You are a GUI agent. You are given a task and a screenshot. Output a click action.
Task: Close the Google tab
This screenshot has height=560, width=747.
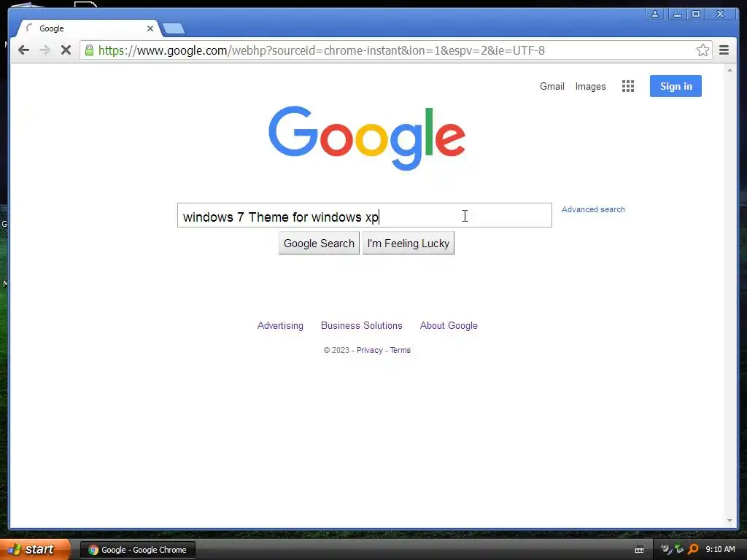tap(150, 28)
